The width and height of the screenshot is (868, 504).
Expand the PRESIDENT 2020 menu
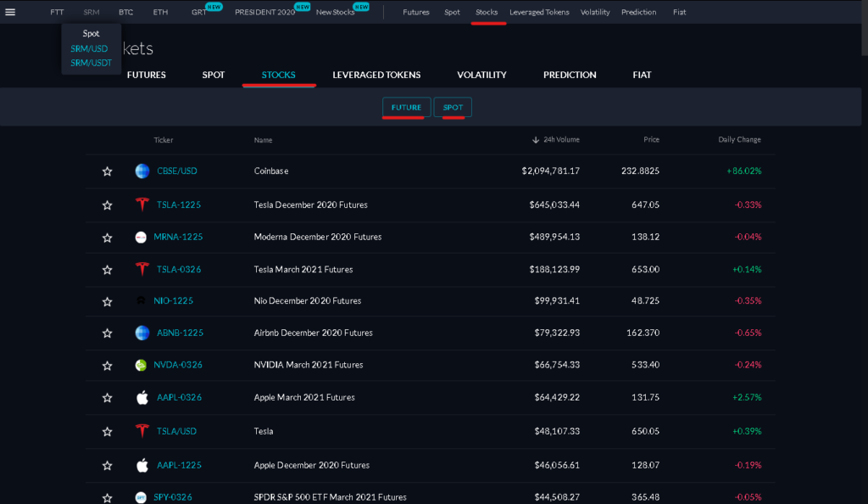point(264,12)
